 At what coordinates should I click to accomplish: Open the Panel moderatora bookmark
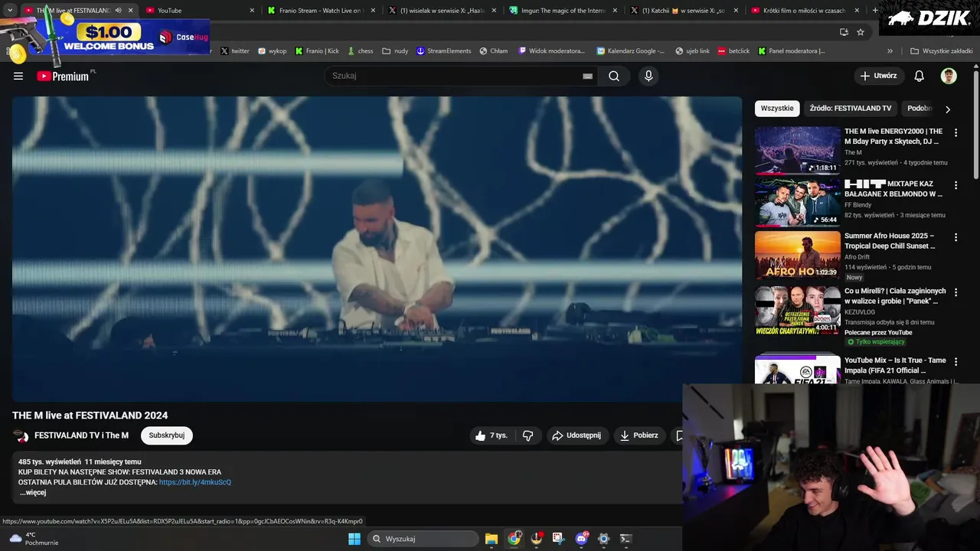791,51
